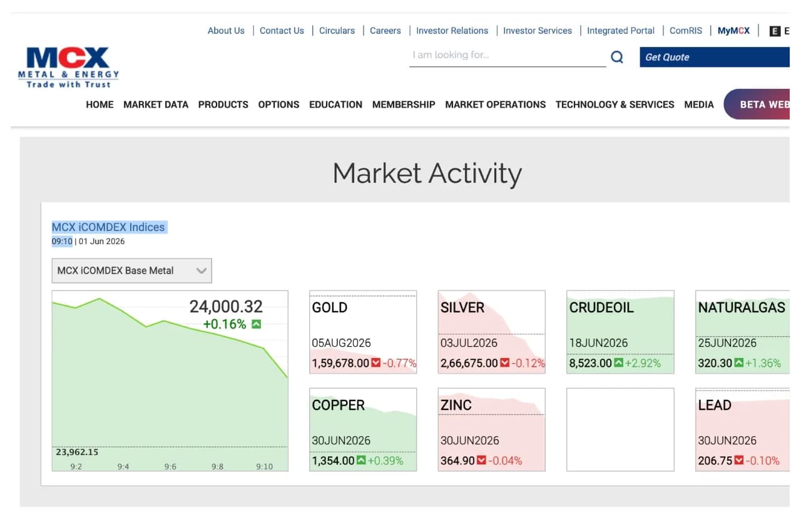
Task: Open the PRODUCTS menu
Action: tap(223, 105)
